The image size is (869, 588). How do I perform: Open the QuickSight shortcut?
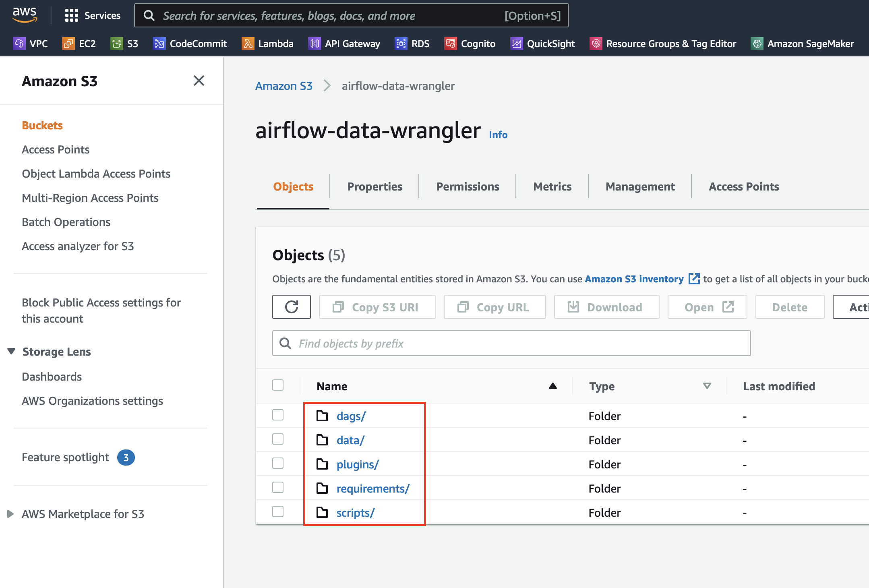pos(543,43)
